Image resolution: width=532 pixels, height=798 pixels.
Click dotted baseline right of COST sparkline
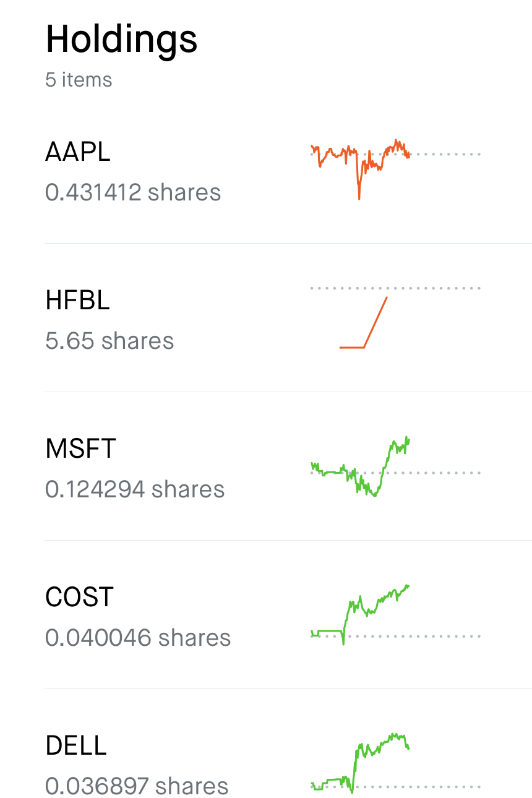click(445, 637)
